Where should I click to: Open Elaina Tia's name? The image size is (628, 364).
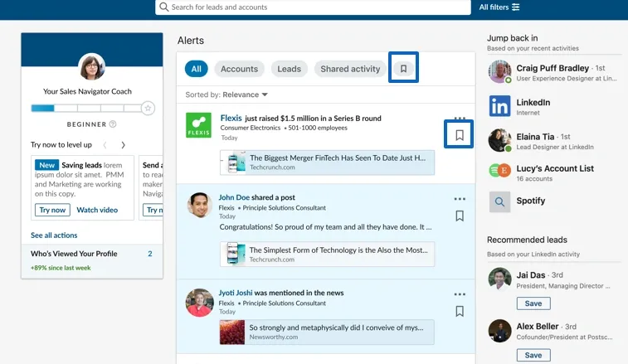click(535, 137)
